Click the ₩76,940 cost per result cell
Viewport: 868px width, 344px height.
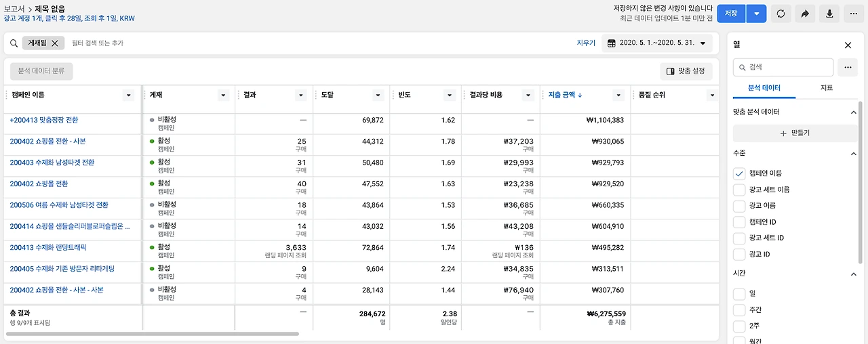[x=519, y=290]
